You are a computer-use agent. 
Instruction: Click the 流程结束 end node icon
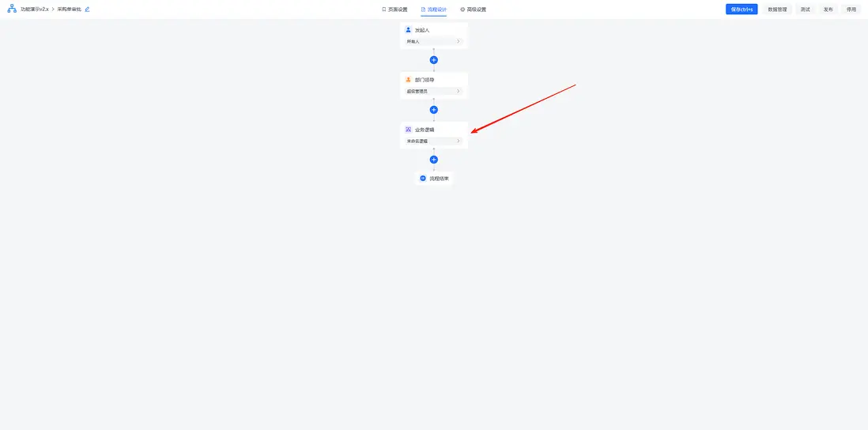[x=423, y=178]
